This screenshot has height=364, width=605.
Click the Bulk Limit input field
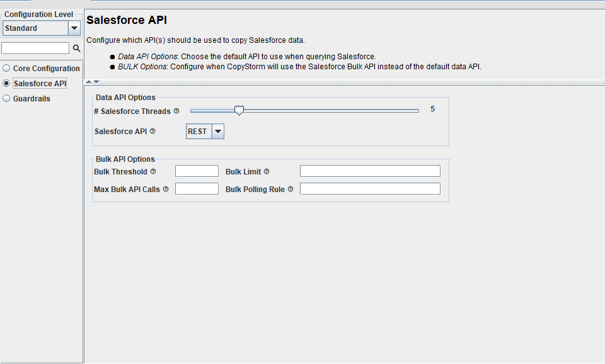pyautogui.click(x=370, y=171)
